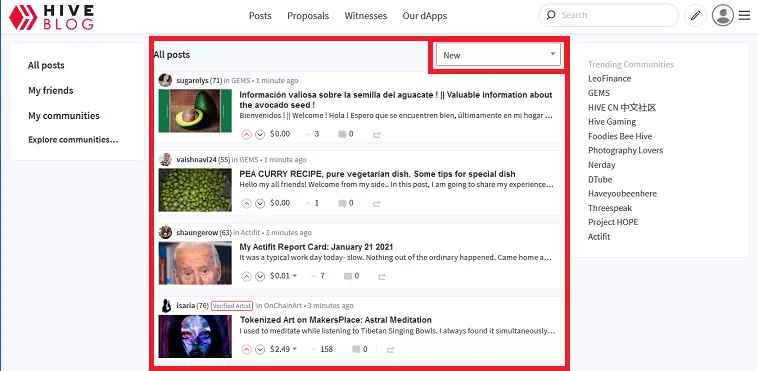Reblog the avocado seed post
The height and width of the screenshot is (371, 757).
point(377,135)
